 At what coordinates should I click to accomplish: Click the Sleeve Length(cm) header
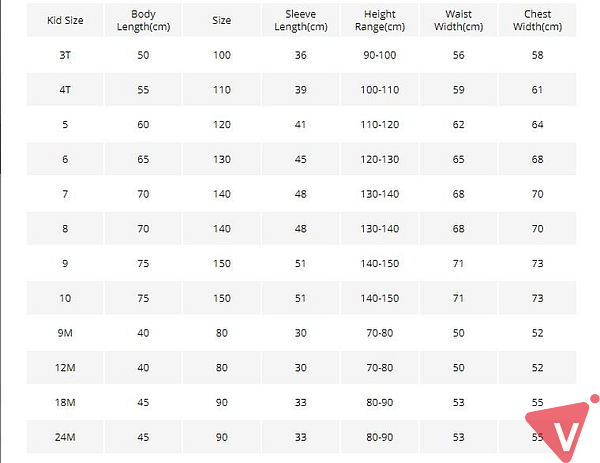tap(301, 20)
